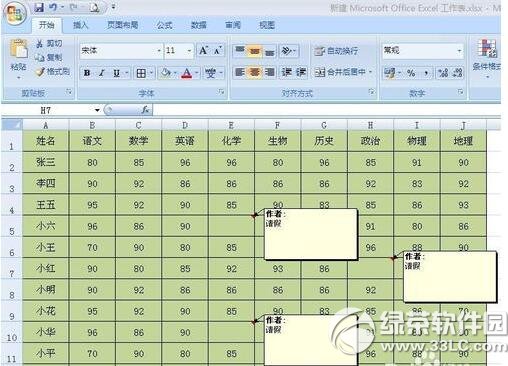Apply comma style
508x366 pixels.
[x=426, y=73]
